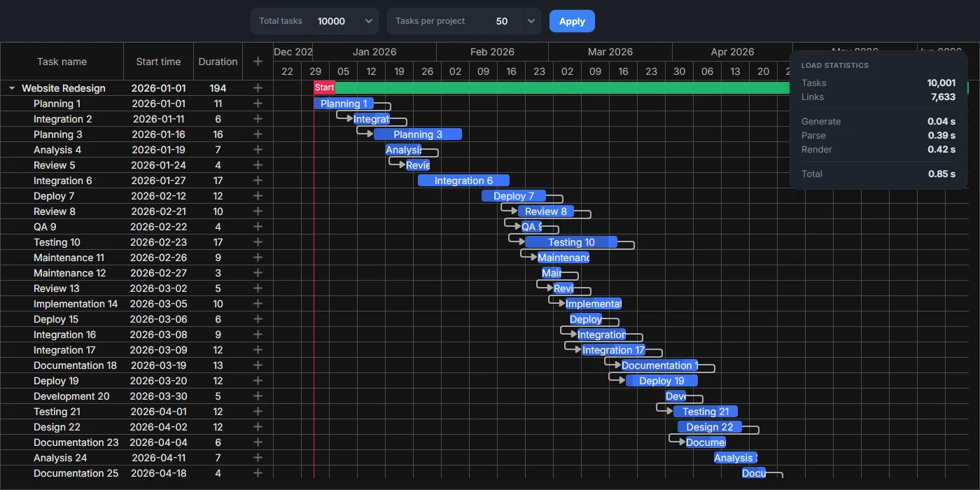Select the Deploy 19 bar in the chart
Viewport: 980px width, 490px height.
point(661,381)
